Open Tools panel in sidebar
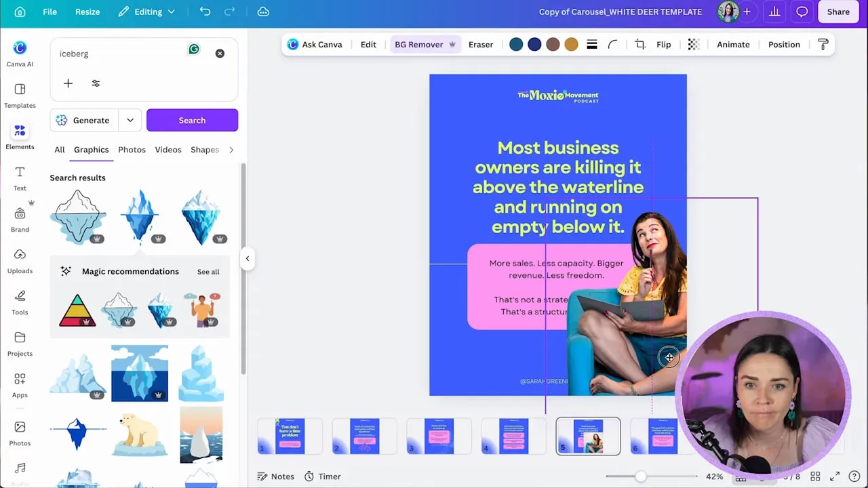Viewport: 868px width, 488px height. tap(20, 302)
